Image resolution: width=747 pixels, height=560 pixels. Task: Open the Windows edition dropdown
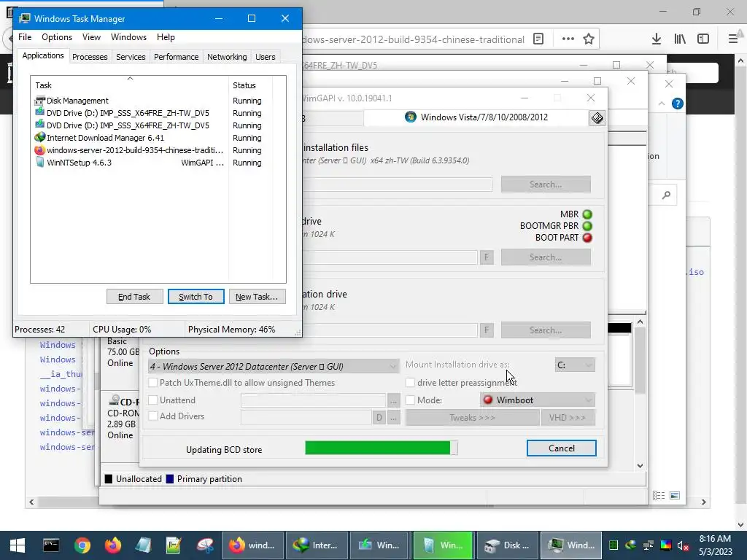pyautogui.click(x=274, y=366)
